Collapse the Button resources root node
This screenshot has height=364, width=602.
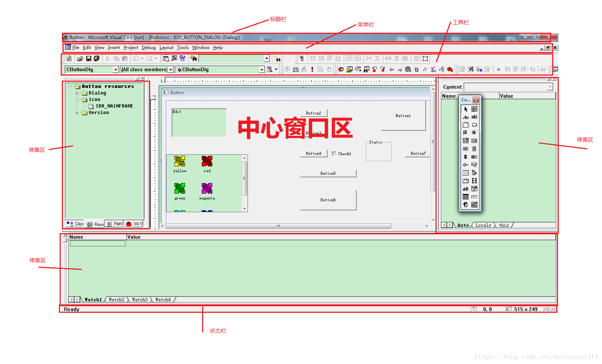coord(70,86)
